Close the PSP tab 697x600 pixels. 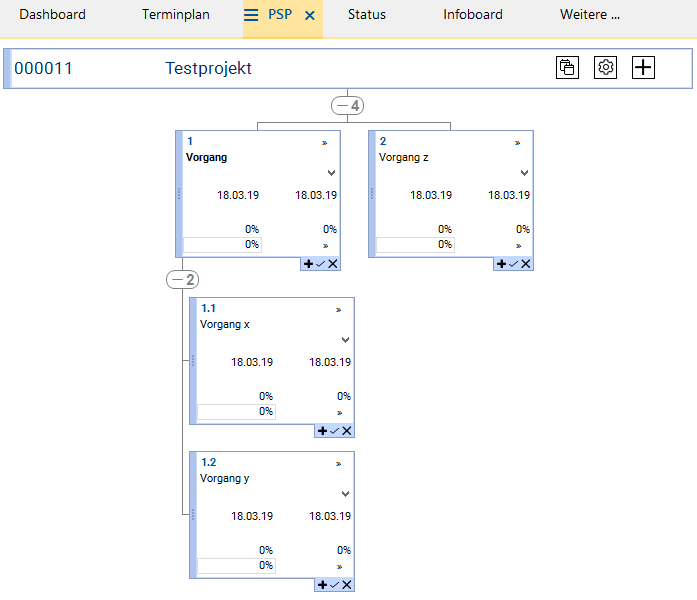click(x=310, y=16)
